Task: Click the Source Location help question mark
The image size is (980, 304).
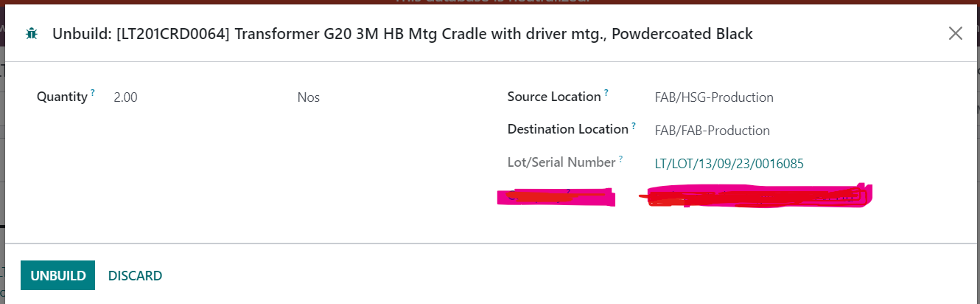Action: click(x=606, y=93)
